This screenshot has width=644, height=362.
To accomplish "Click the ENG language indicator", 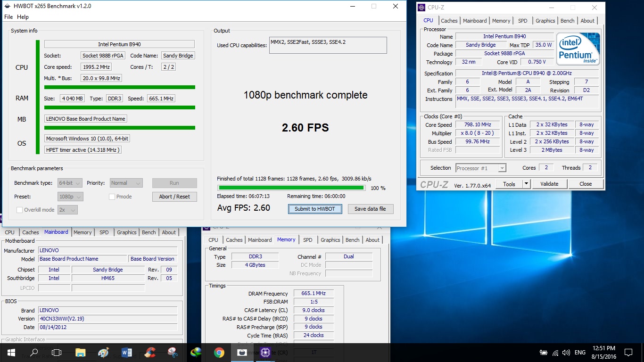I will tap(580, 352).
